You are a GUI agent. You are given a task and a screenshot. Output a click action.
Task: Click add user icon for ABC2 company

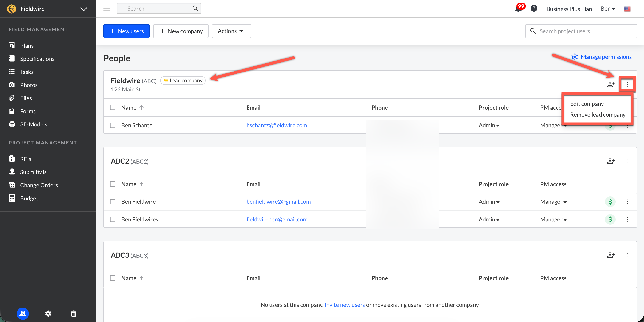(611, 161)
